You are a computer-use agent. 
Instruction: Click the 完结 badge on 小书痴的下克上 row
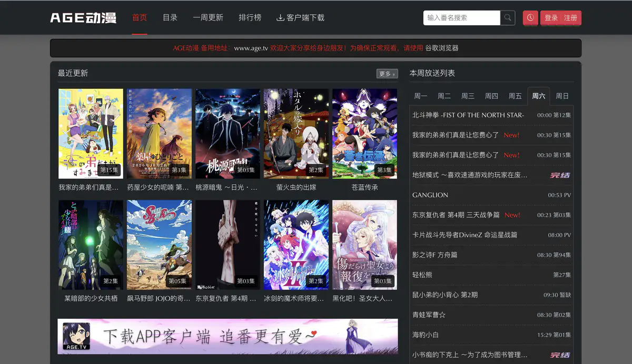pyautogui.click(x=560, y=355)
